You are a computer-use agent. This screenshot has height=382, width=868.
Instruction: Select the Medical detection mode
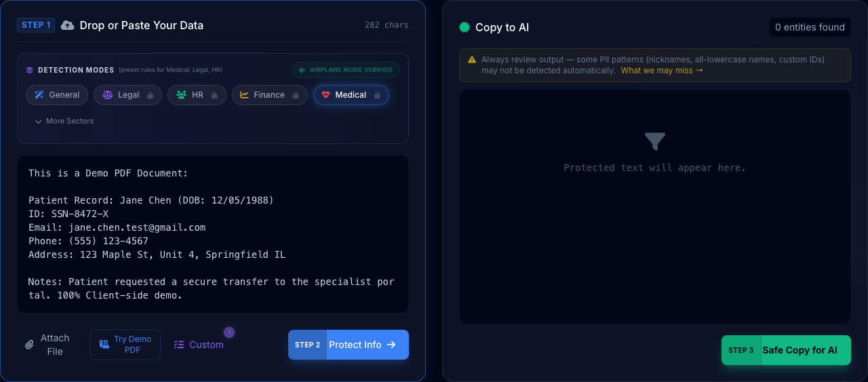[x=351, y=95]
